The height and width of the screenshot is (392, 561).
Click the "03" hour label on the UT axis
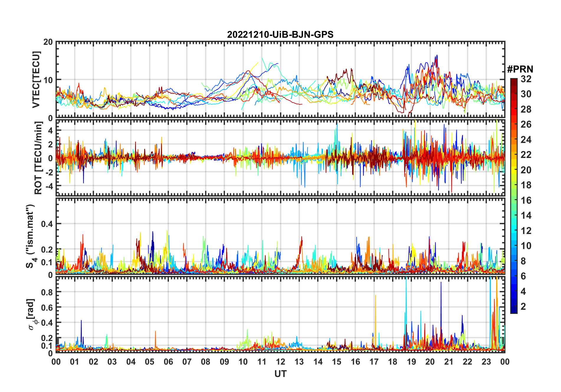(112, 362)
